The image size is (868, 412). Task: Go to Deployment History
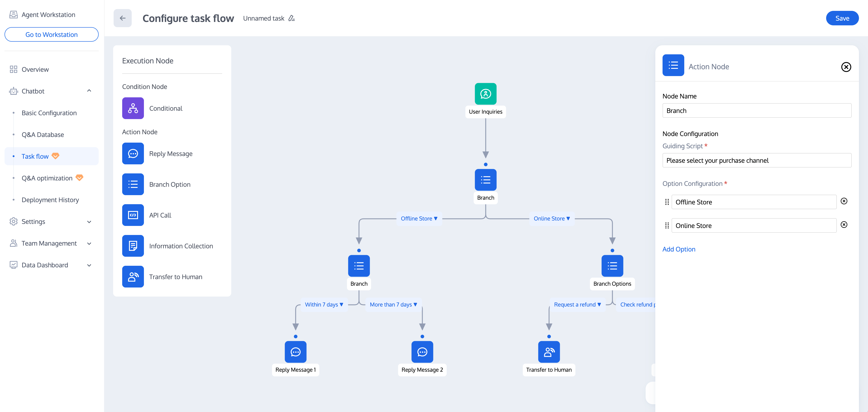click(x=50, y=200)
